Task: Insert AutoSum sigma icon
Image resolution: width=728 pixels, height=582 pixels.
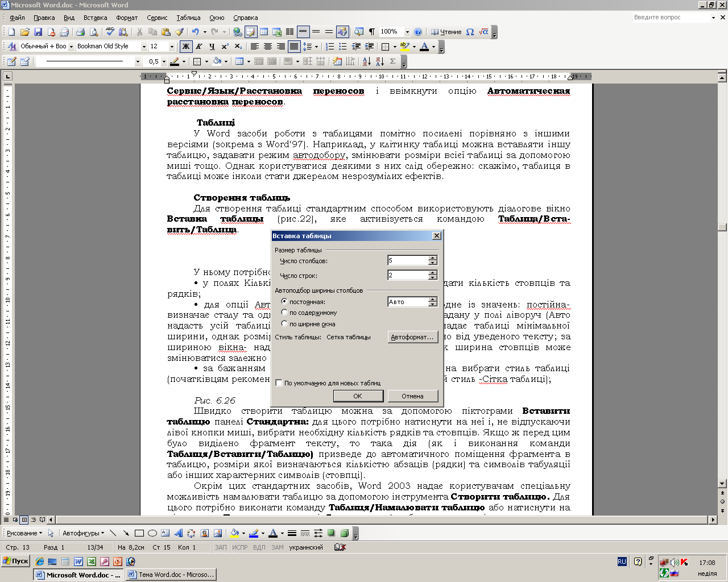Action: tap(392, 61)
